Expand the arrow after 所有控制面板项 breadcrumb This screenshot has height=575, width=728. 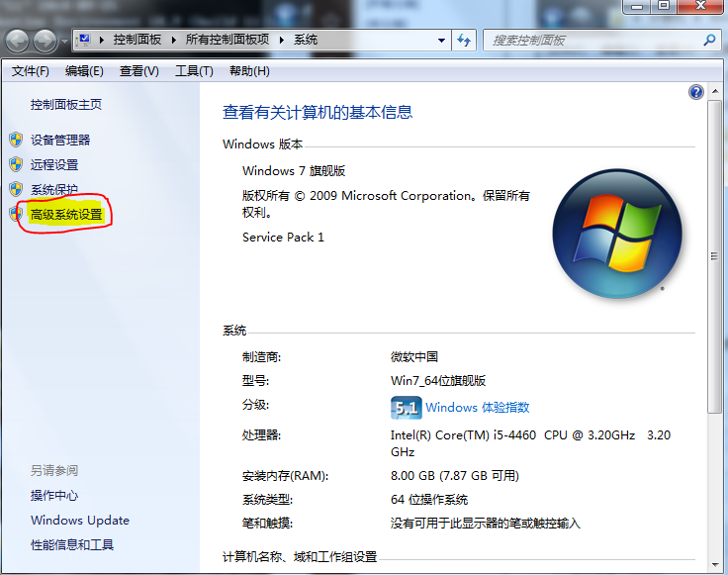[281, 40]
